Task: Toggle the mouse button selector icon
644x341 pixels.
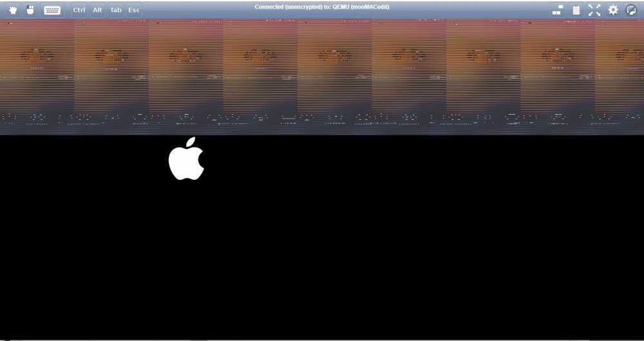Action: [x=30, y=10]
